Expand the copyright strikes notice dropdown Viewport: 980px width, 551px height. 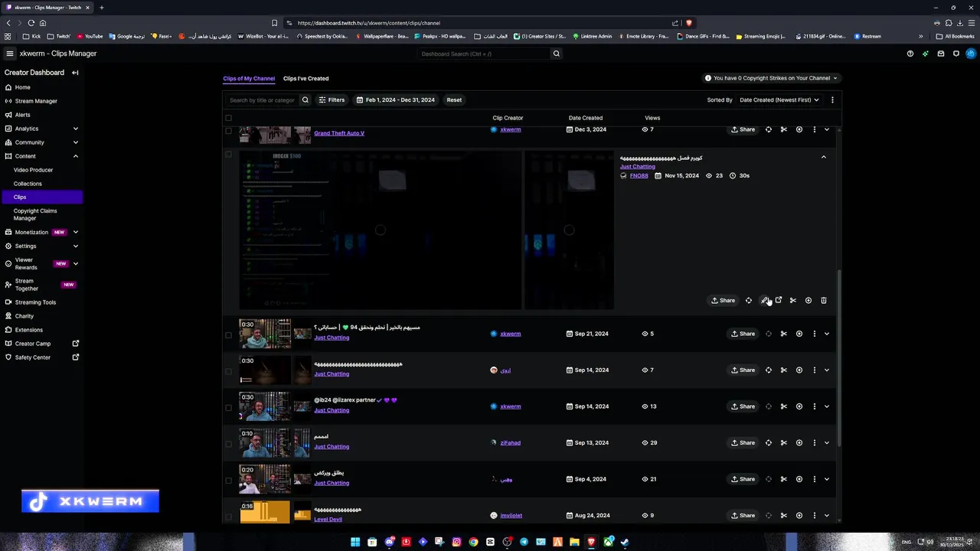point(771,78)
